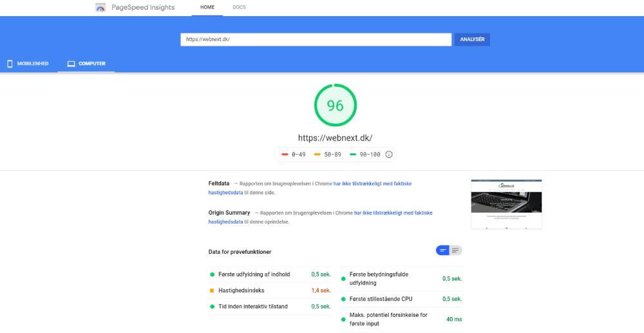644x333 pixels.
Task: Click the Data for prøvefunktioner heading
Action: 240,252
